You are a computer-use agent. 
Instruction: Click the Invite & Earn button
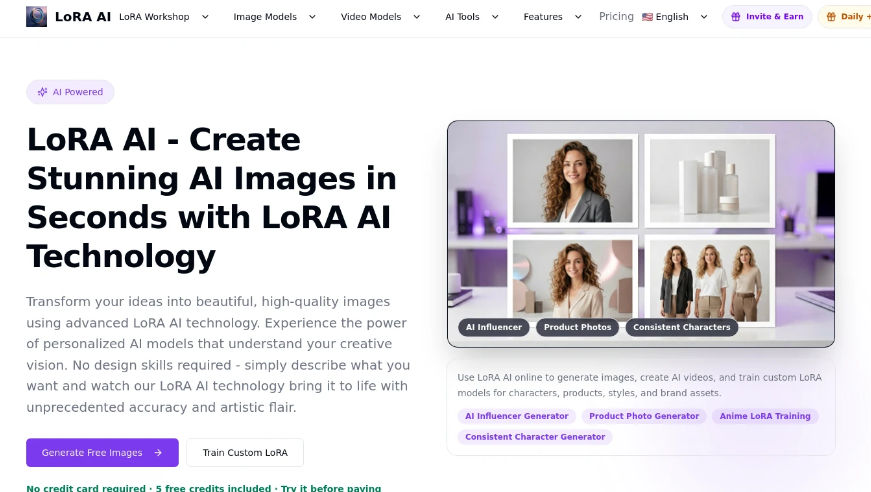tap(767, 17)
